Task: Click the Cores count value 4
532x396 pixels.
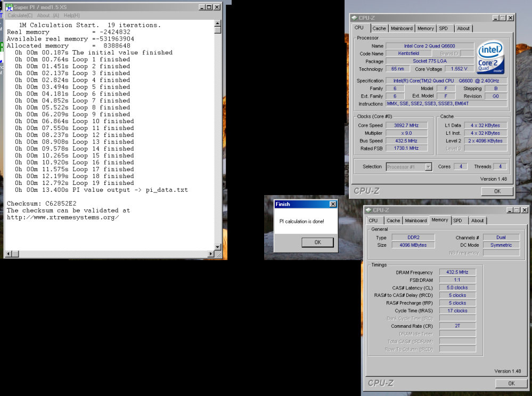Action: [461, 166]
